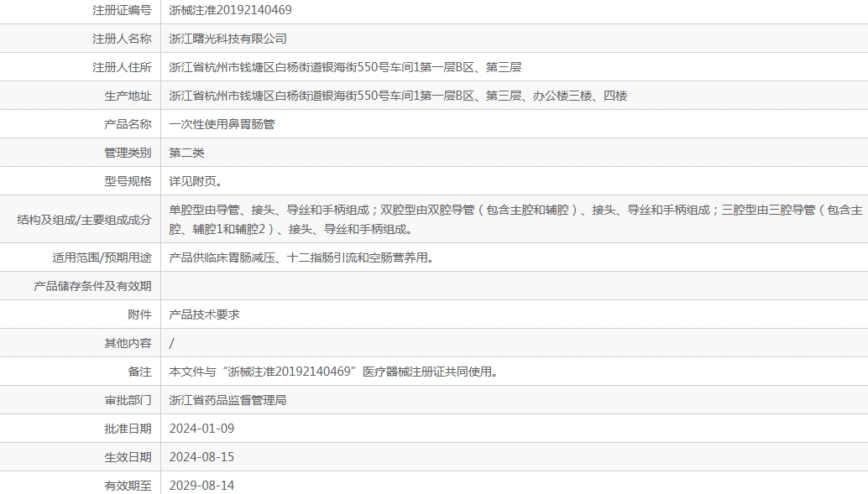
Task: Select the 注册人名称 label
Action: coord(122,39)
